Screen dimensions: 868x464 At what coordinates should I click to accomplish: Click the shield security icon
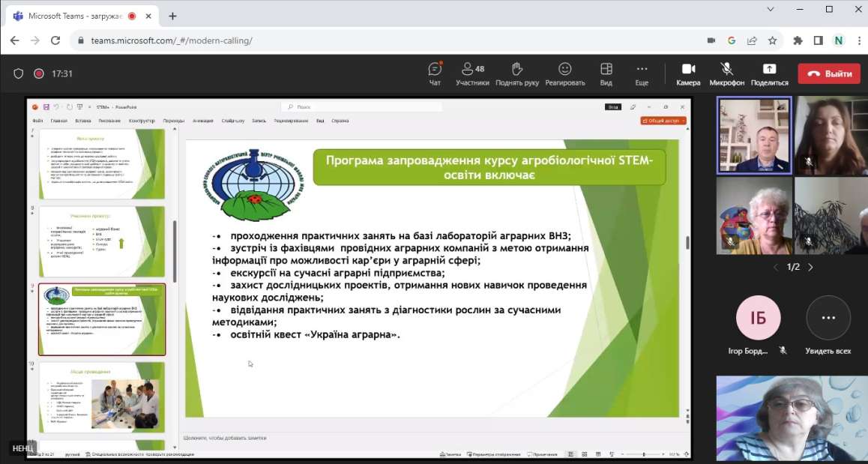18,73
